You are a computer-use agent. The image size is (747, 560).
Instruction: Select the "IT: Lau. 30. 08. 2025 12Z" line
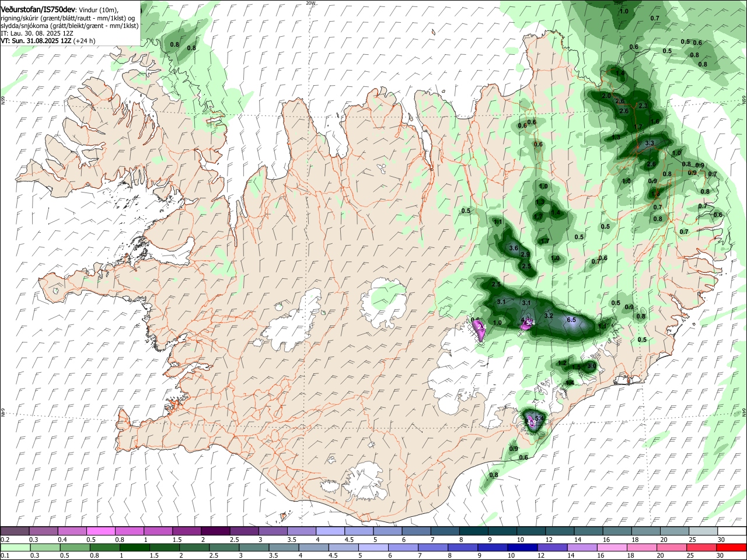(37, 33)
